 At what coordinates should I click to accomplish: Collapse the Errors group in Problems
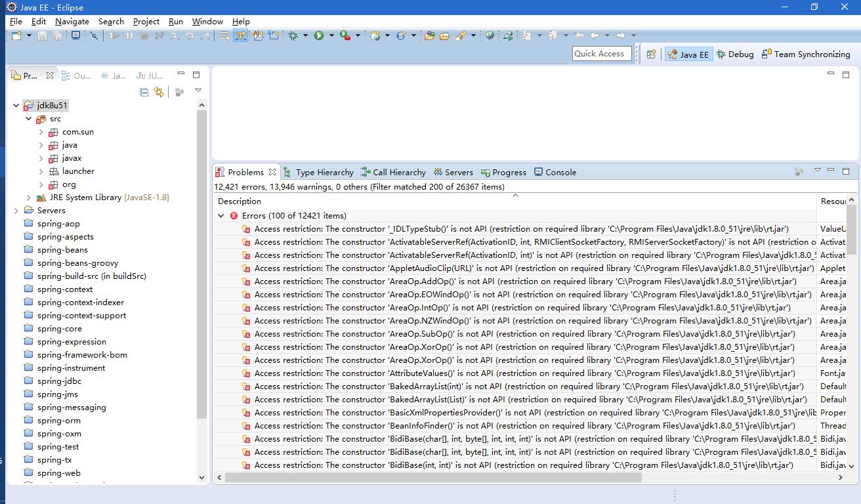(221, 215)
